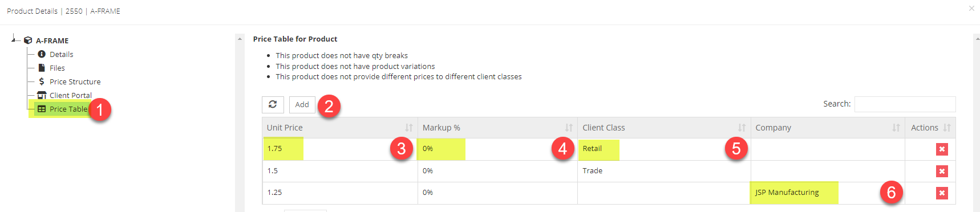Click the Price Structure dollar icon
The height and width of the screenshot is (212, 980).
click(x=42, y=81)
